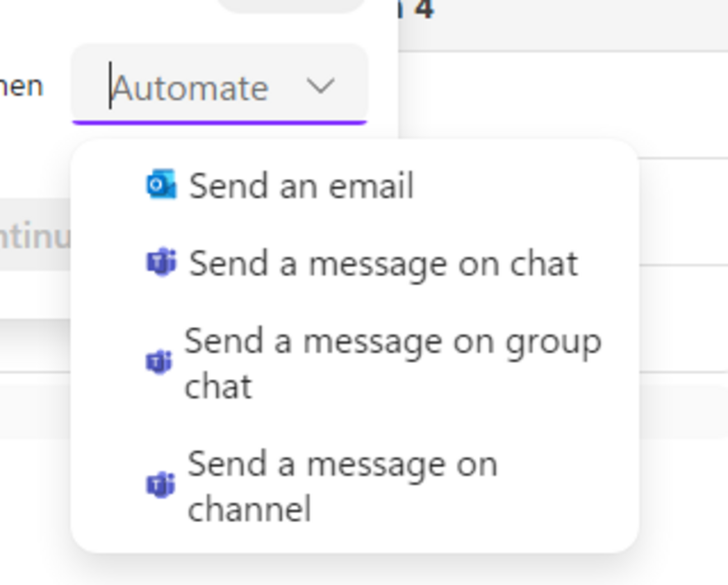
Task: Click inside the Automate combo box text
Action: (x=190, y=89)
